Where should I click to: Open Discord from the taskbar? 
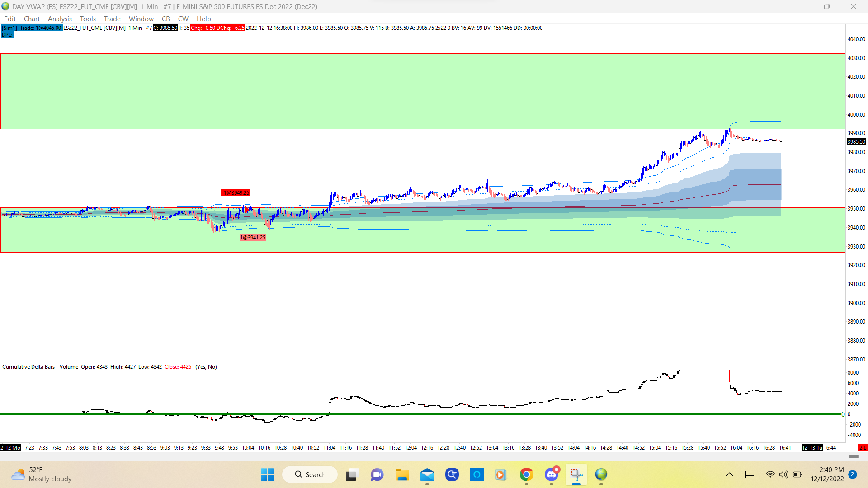point(552,474)
